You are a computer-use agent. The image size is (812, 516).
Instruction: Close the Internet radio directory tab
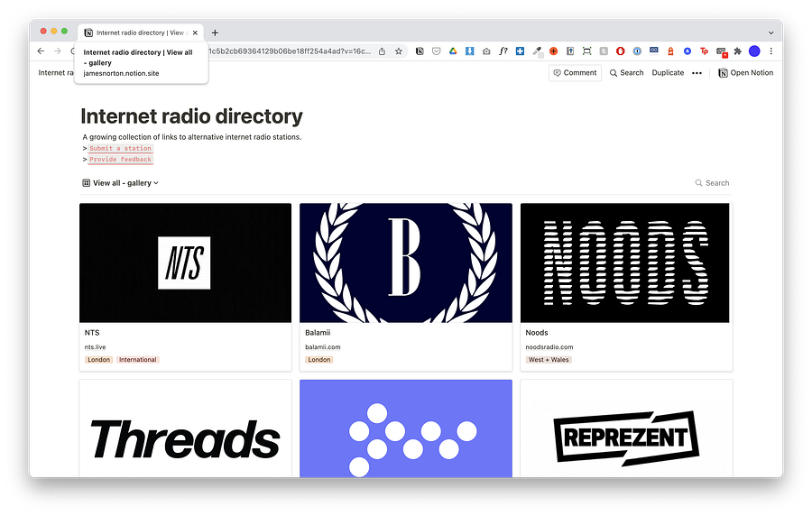click(195, 32)
